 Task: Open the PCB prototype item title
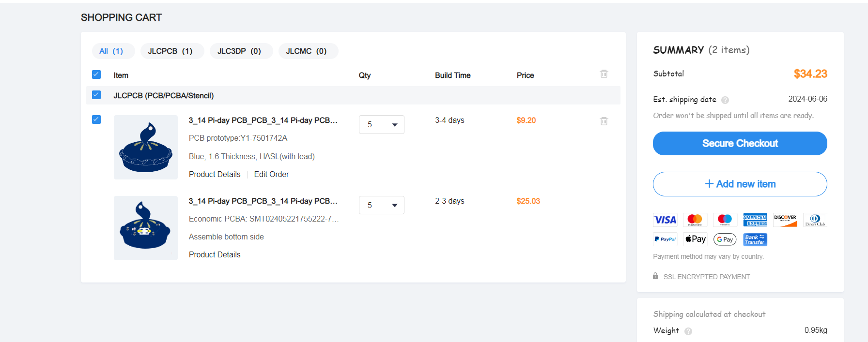click(263, 120)
